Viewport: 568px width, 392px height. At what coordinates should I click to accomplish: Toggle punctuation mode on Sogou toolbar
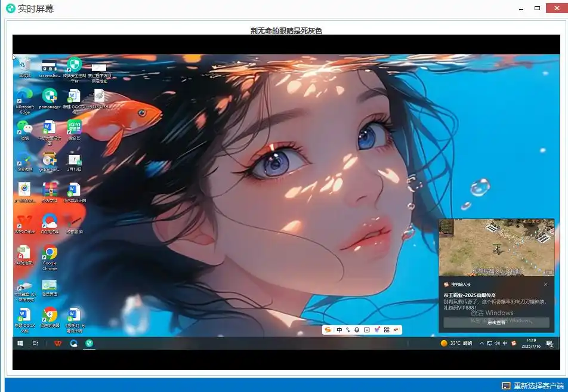point(348,330)
